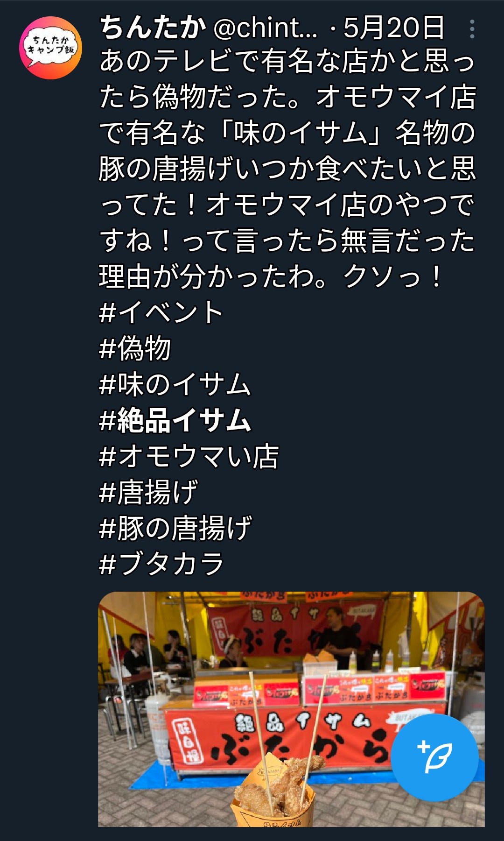Open the ちんたか display name
The height and width of the screenshot is (841, 504).
(x=153, y=28)
